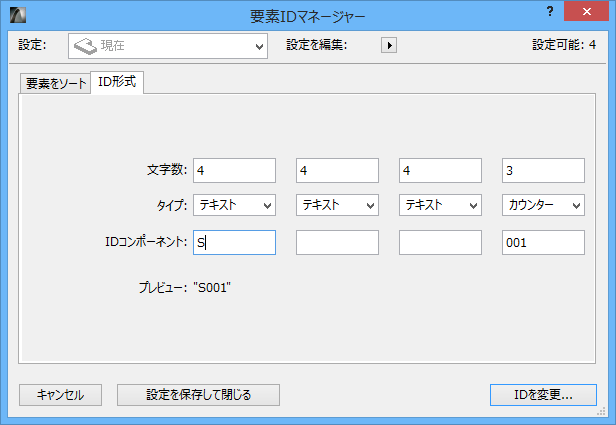Click the 設定可能: 4 status text
Image resolution: width=616 pixels, height=425 pixels.
[564, 45]
